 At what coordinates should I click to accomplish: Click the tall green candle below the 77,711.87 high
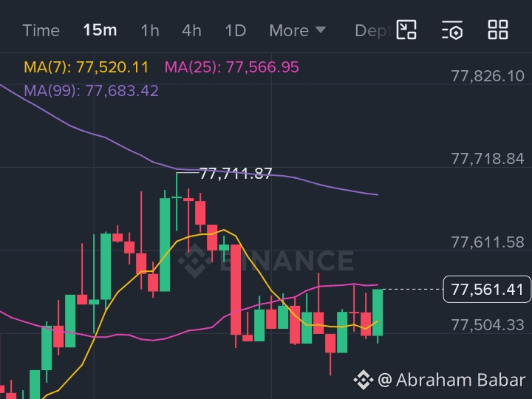tap(165, 245)
